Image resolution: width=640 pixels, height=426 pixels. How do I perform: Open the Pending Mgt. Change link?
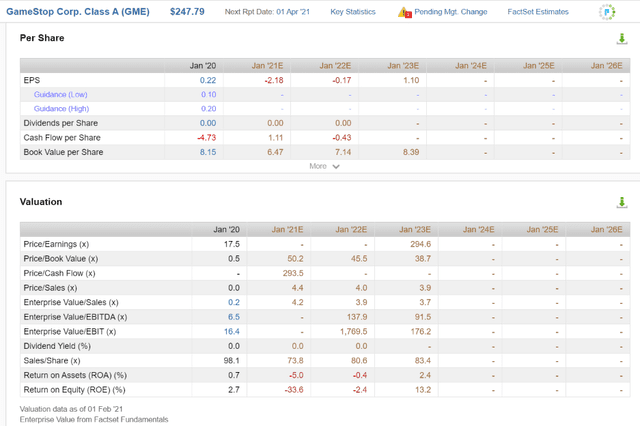[451, 12]
